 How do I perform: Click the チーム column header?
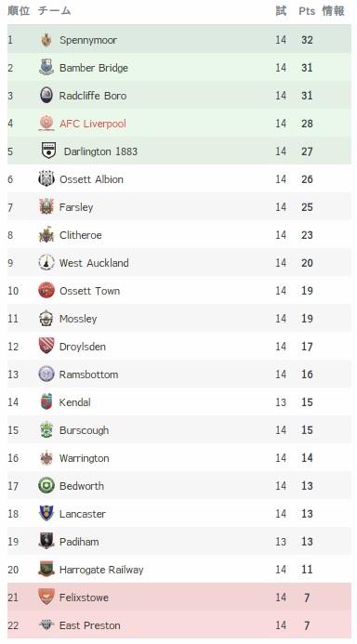[x=54, y=10]
